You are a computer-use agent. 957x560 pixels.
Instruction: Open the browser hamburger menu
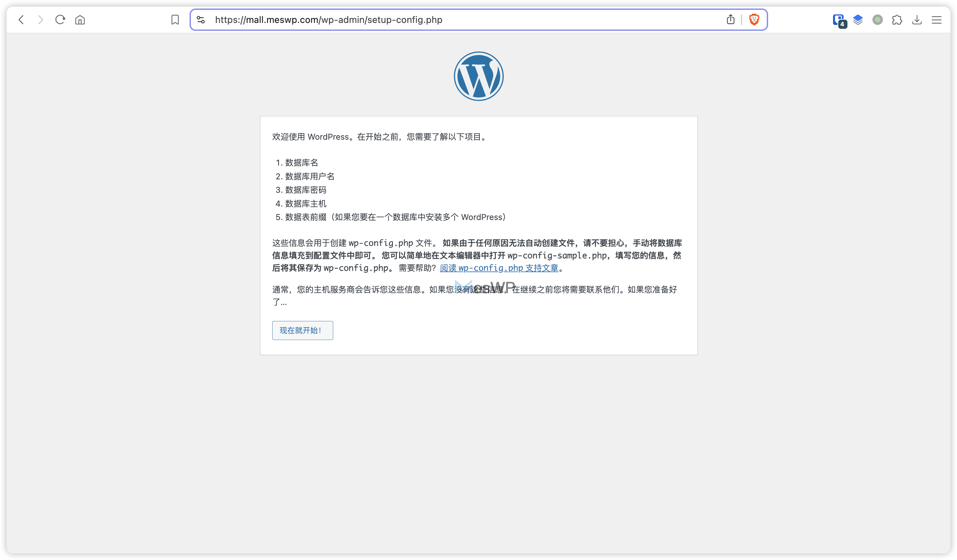(936, 20)
